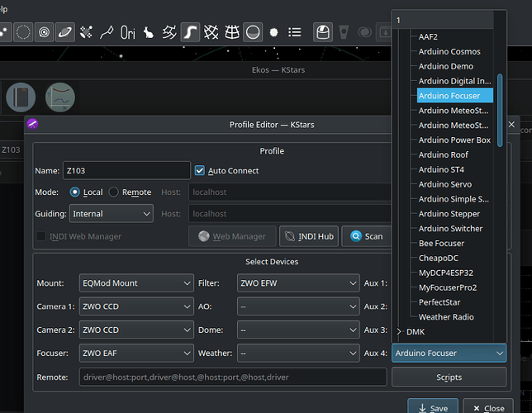The width and height of the screenshot is (532, 413).
Task: Select Arduino Digital In... driver
Action: tap(454, 81)
